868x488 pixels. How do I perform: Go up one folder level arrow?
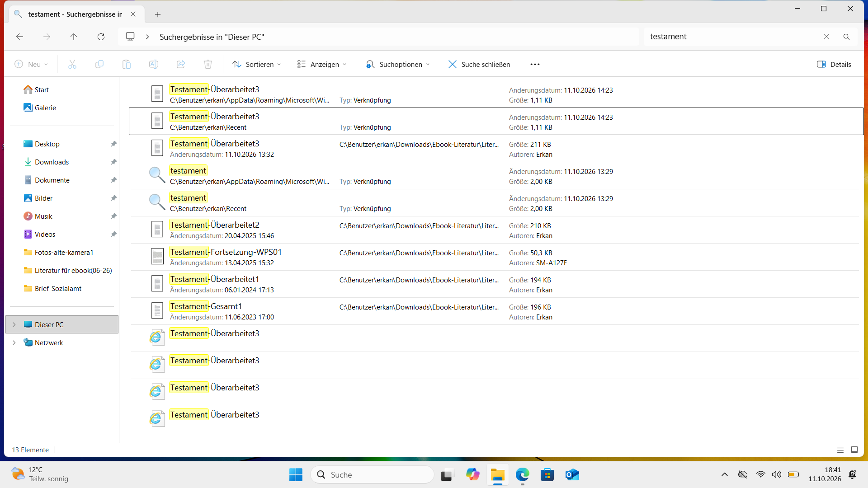coord(74,37)
